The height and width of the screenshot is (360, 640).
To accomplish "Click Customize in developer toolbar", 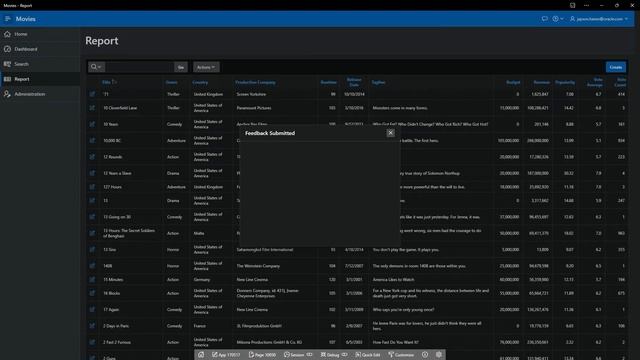I will tap(401, 355).
